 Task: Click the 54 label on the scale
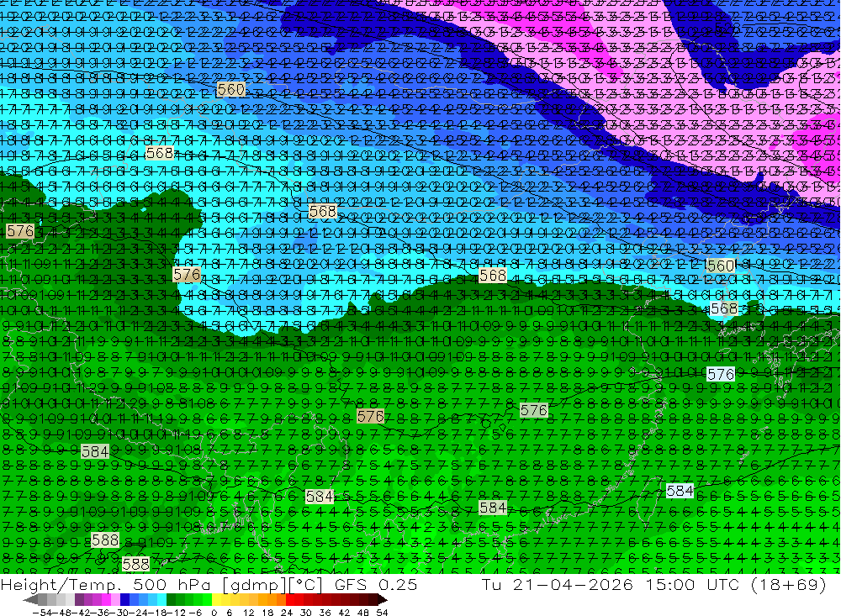(382, 613)
